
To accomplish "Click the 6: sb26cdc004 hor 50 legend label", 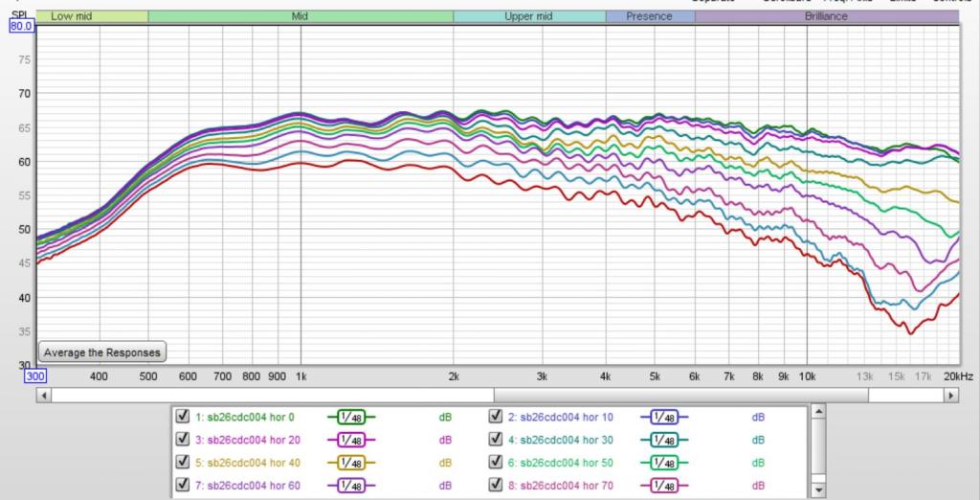I will coord(561,463).
